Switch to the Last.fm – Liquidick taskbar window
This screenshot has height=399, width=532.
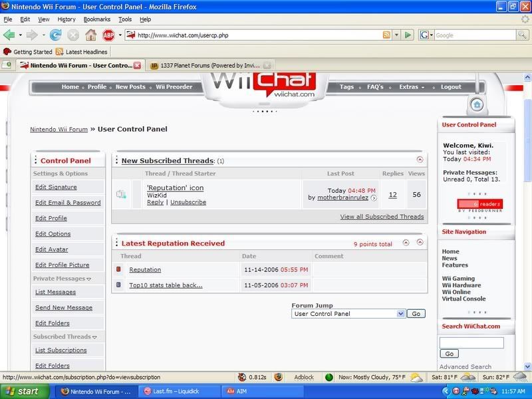[x=180, y=392]
